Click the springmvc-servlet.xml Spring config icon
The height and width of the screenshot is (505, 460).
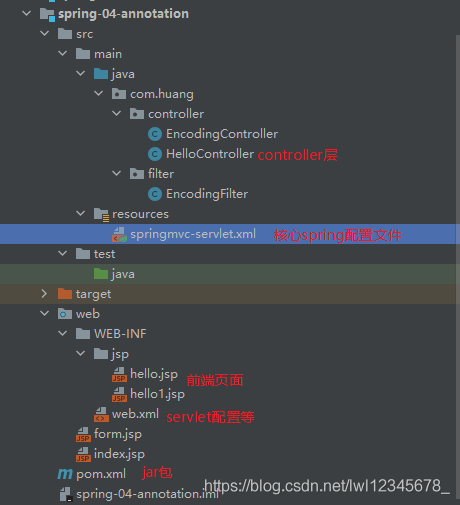[119, 234]
